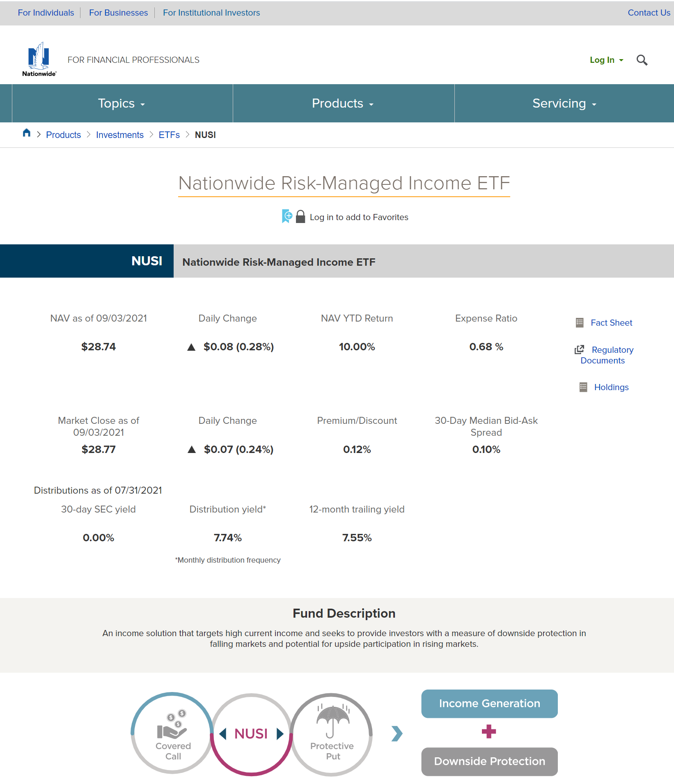Open the Servicing menu

coord(564,103)
